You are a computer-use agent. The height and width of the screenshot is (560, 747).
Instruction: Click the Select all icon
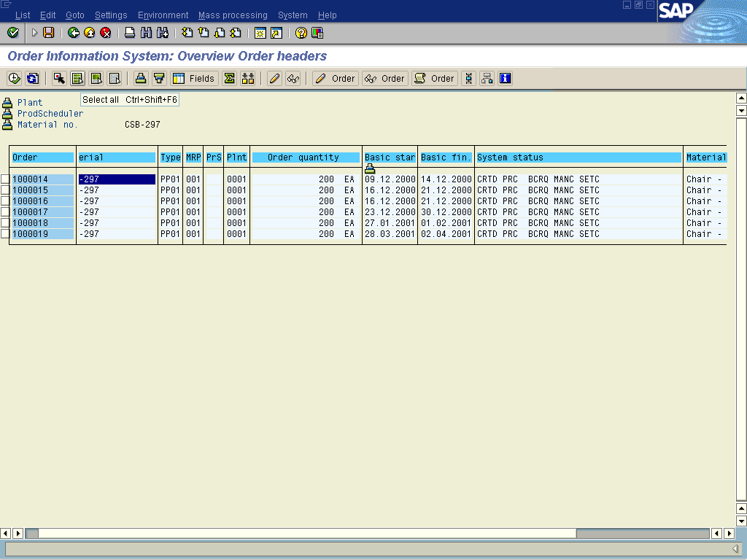(x=77, y=79)
